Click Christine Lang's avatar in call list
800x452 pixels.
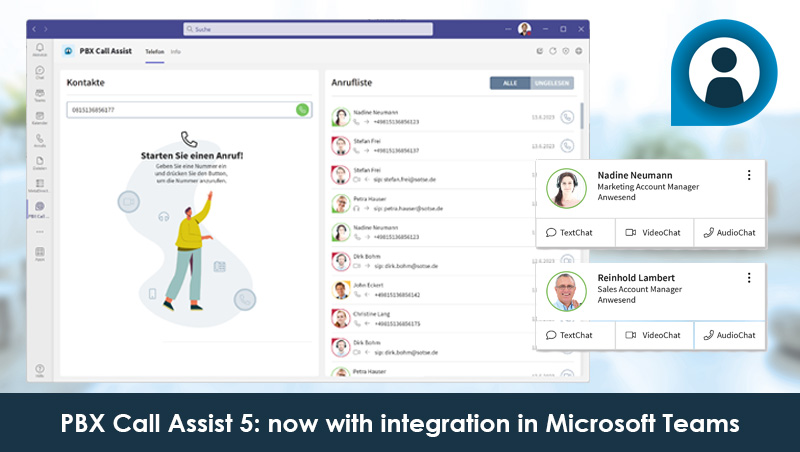point(340,319)
